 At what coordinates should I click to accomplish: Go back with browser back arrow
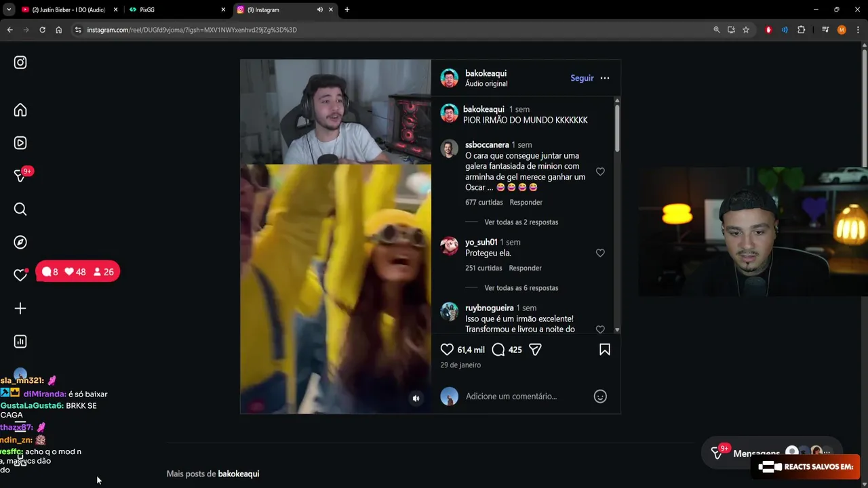click(9, 30)
